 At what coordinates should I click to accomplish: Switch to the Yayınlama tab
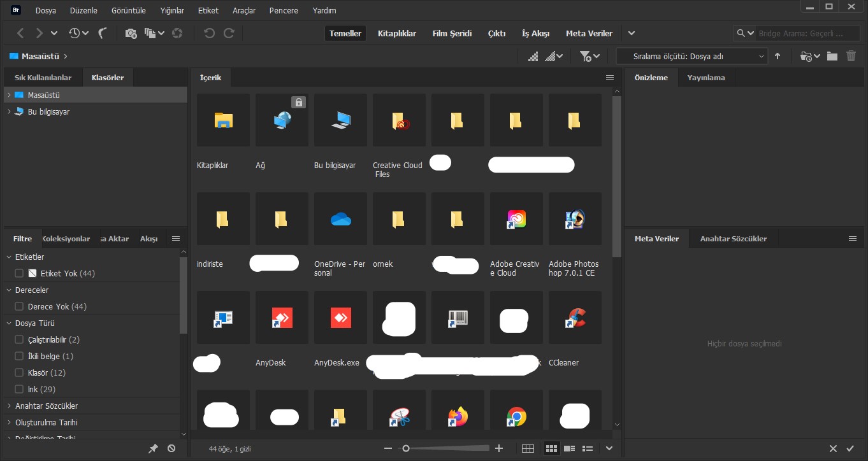(705, 78)
